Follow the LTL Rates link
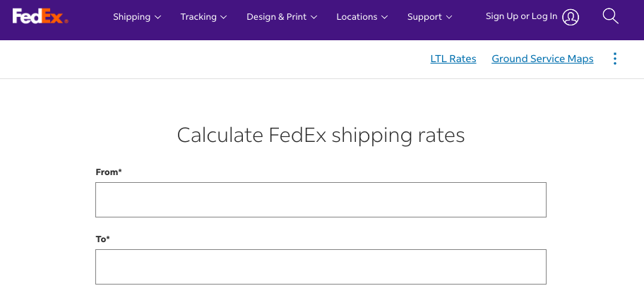The height and width of the screenshot is (305, 644). click(x=453, y=59)
